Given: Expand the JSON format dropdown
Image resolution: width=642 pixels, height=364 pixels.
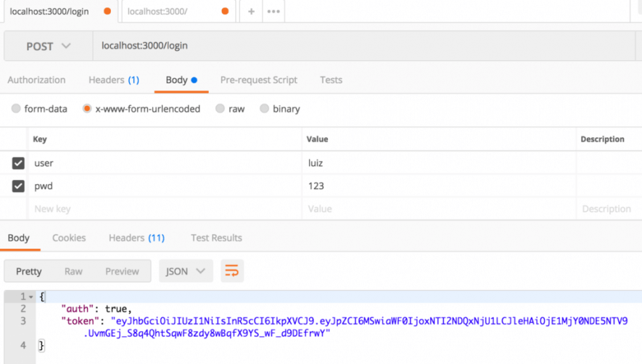Looking at the screenshot, I should pyautogui.click(x=186, y=271).
